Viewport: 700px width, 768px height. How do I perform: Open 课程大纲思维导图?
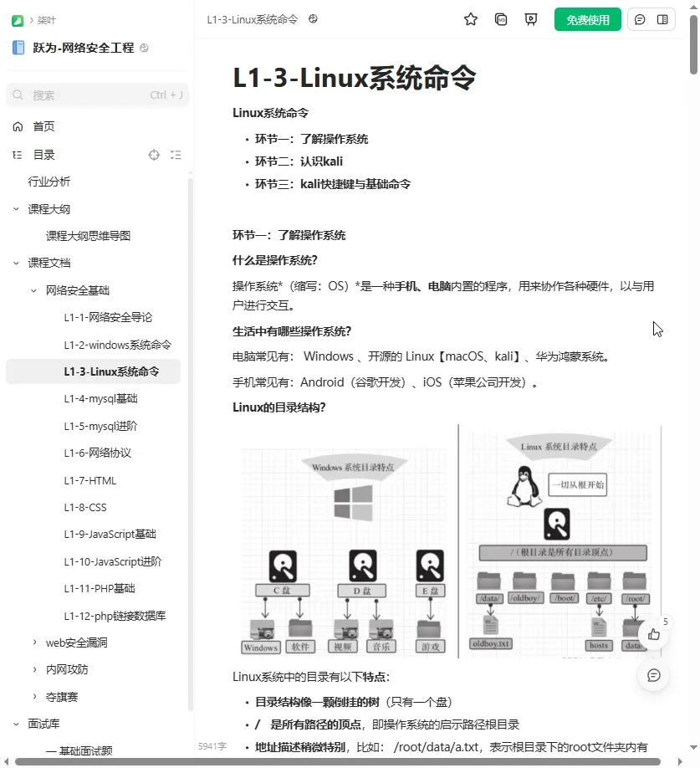coord(88,236)
